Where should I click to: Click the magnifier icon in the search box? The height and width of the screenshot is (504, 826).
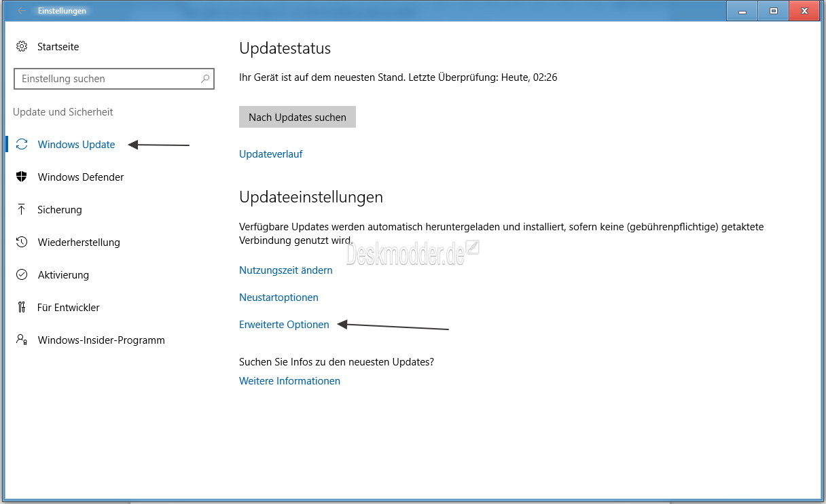pyautogui.click(x=204, y=79)
